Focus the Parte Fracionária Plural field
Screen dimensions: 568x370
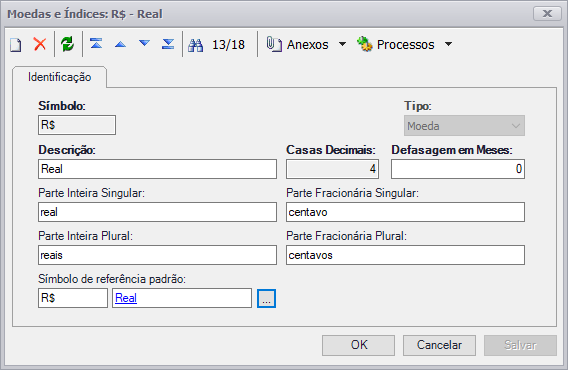click(405, 255)
